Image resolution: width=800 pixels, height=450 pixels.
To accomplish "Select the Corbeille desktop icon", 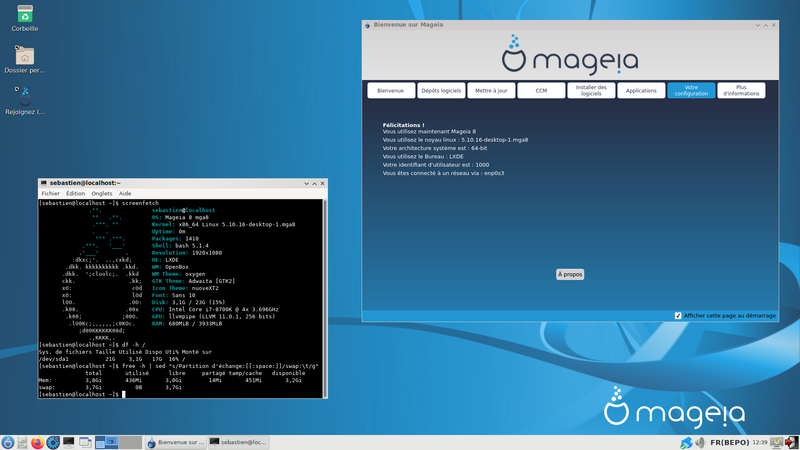I will (25, 18).
